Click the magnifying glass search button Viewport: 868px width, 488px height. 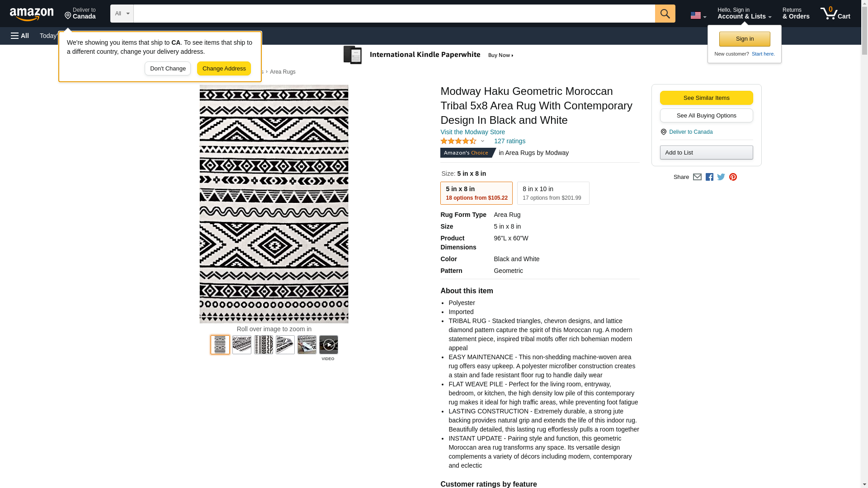pyautogui.click(x=665, y=14)
